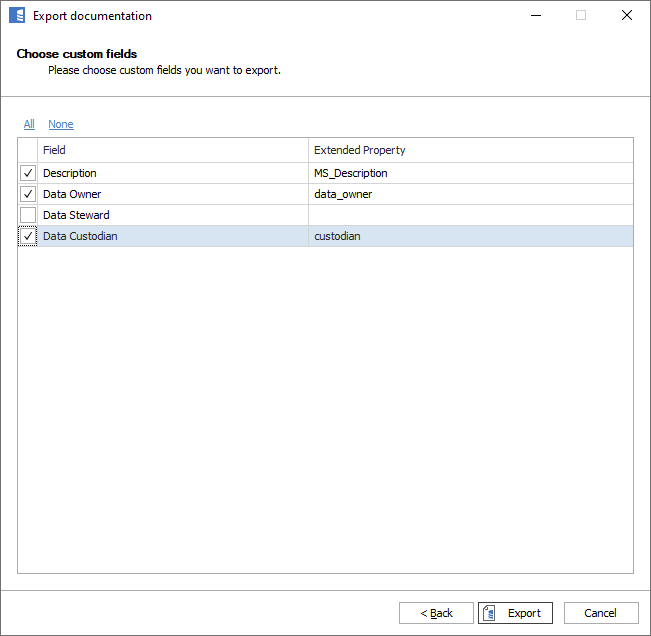Edit the custodian extended property cell
Screen dimensions: 651x636
point(470,236)
